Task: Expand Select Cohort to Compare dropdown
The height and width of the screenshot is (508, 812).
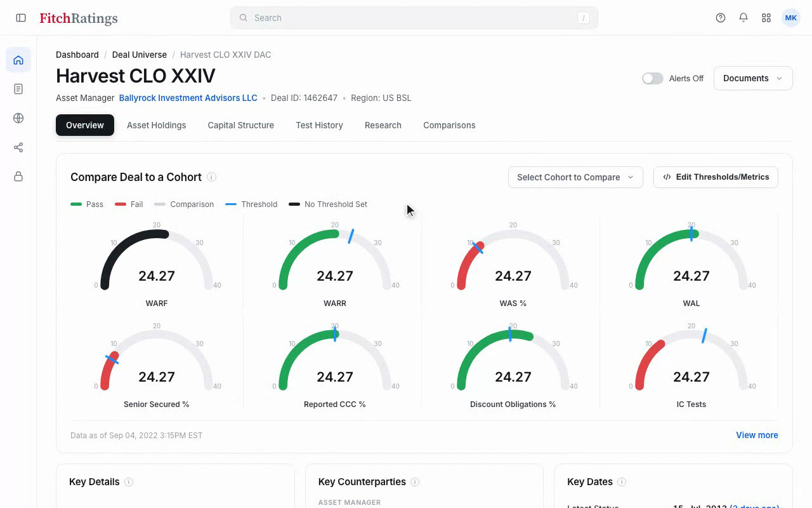Action: coord(575,177)
